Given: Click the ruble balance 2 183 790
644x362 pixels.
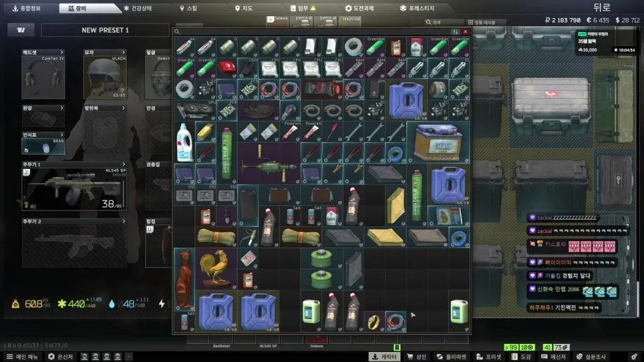Looking at the screenshot, I should click(562, 19).
